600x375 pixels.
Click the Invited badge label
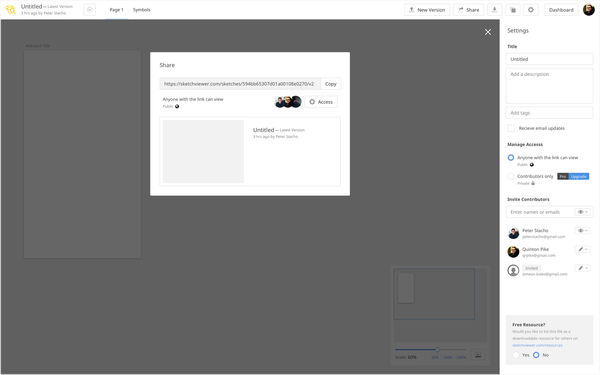(532, 268)
